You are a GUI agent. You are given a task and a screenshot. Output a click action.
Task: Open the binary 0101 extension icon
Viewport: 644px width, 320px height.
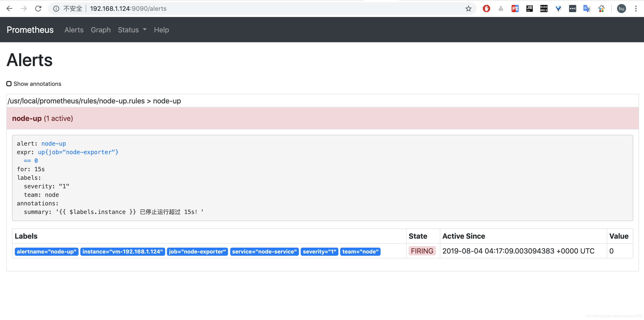coord(544,9)
